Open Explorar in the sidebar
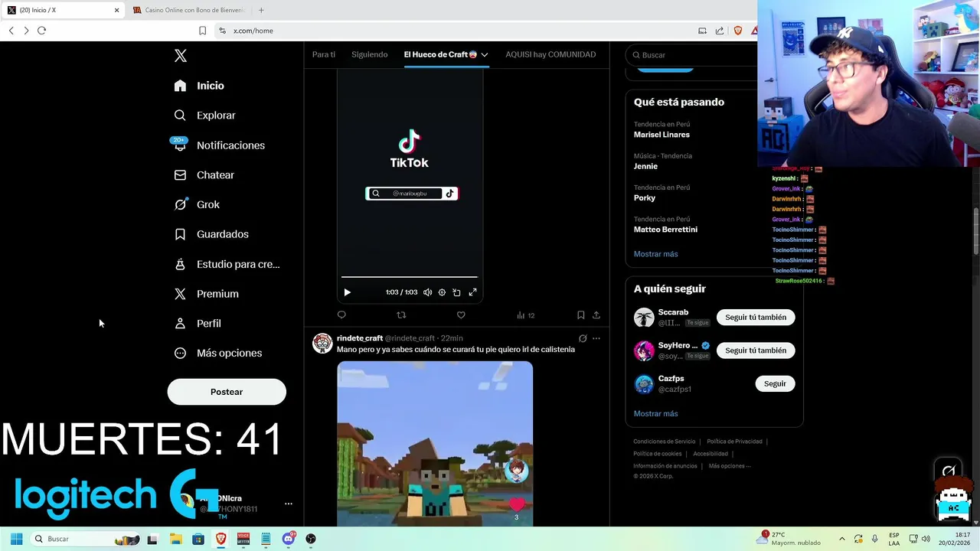 (x=204, y=116)
